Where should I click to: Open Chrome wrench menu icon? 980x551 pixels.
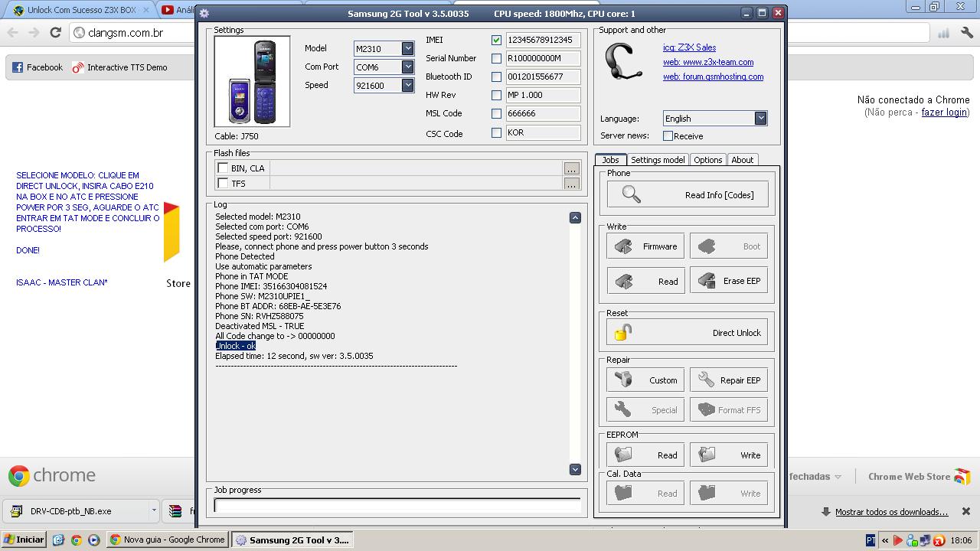point(968,33)
